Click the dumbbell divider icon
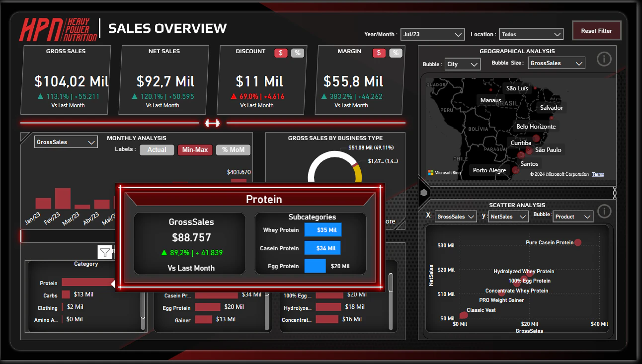 [x=213, y=123]
